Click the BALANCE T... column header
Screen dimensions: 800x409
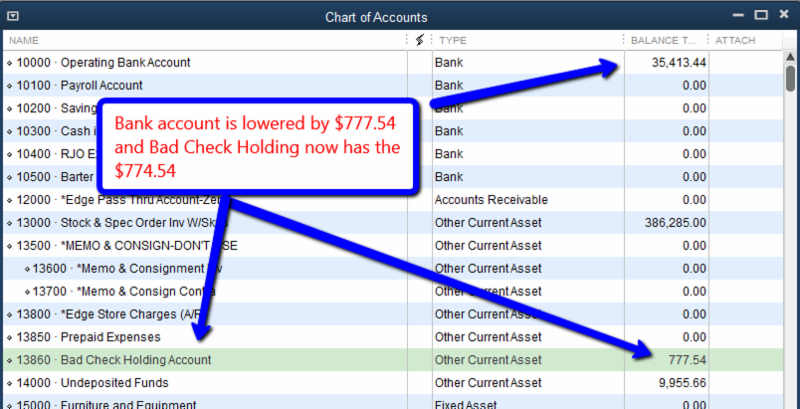tap(663, 40)
